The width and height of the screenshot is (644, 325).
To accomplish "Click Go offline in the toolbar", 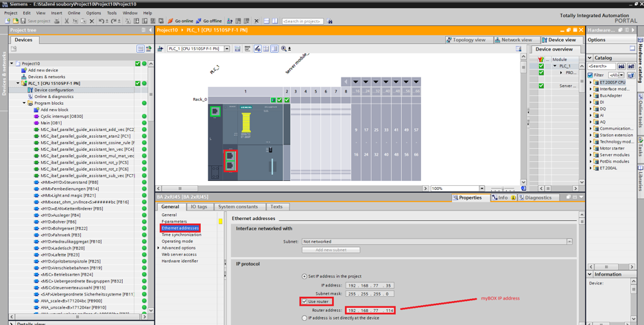I will [208, 21].
